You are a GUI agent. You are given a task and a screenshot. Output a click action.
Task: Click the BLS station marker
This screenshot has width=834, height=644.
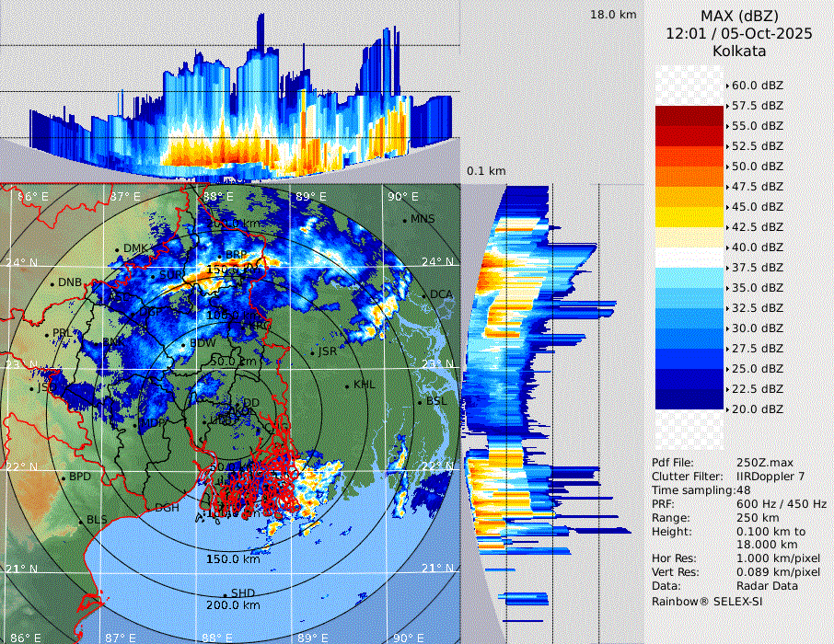click(80, 521)
